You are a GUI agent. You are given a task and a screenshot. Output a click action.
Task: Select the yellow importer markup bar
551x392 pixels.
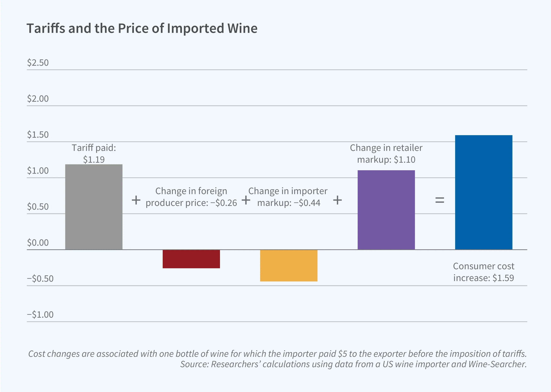click(x=288, y=265)
